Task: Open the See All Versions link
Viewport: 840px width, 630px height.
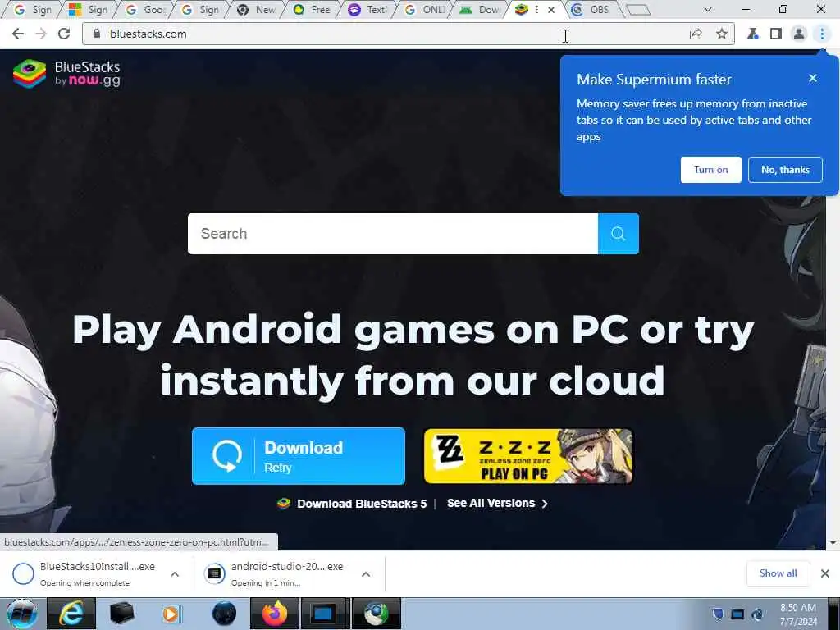Action: [x=491, y=504]
